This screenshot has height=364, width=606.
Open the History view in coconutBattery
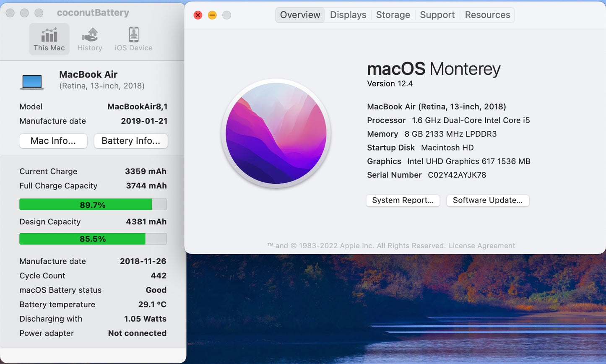pos(89,39)
